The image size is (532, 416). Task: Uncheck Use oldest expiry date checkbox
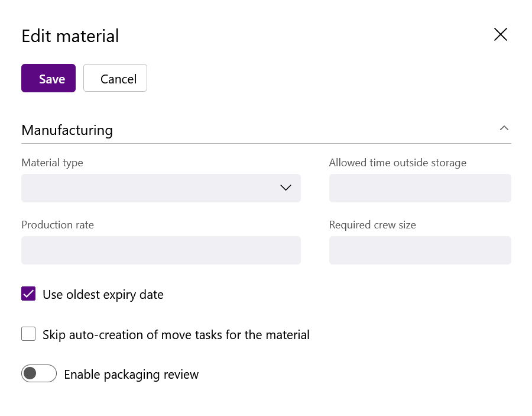(x=28, y=294)
